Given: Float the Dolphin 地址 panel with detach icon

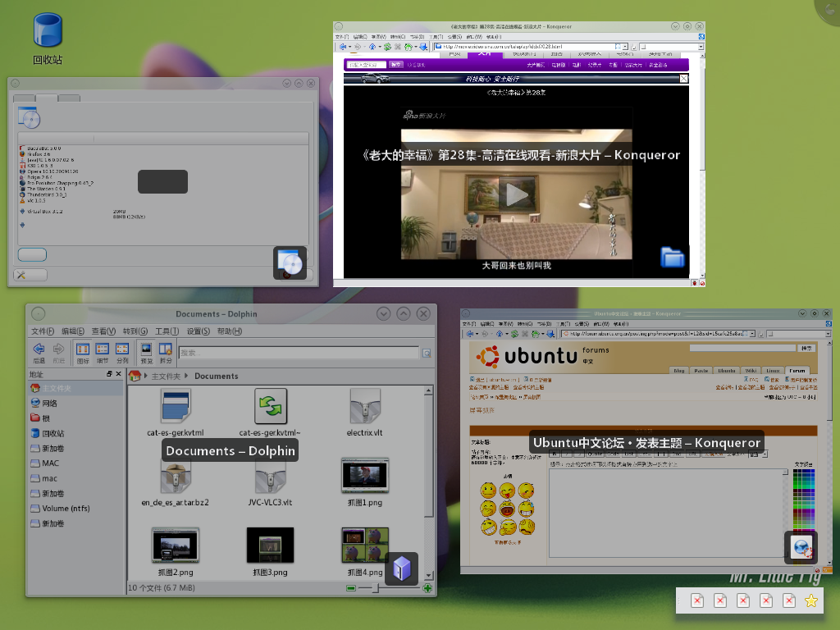Looking at the screenshot, I should 109,374.
